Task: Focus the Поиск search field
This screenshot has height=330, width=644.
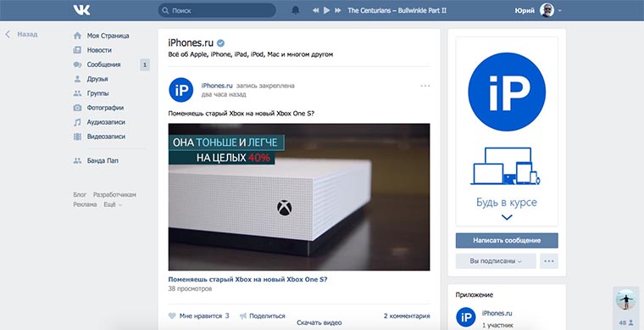Action: pos(217,10)
